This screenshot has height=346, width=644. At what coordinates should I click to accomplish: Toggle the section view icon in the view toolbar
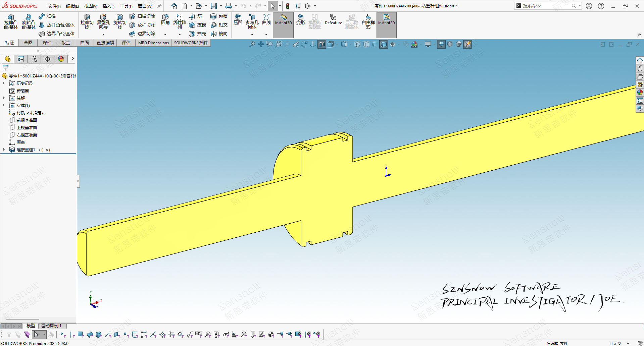coord(322,44)
